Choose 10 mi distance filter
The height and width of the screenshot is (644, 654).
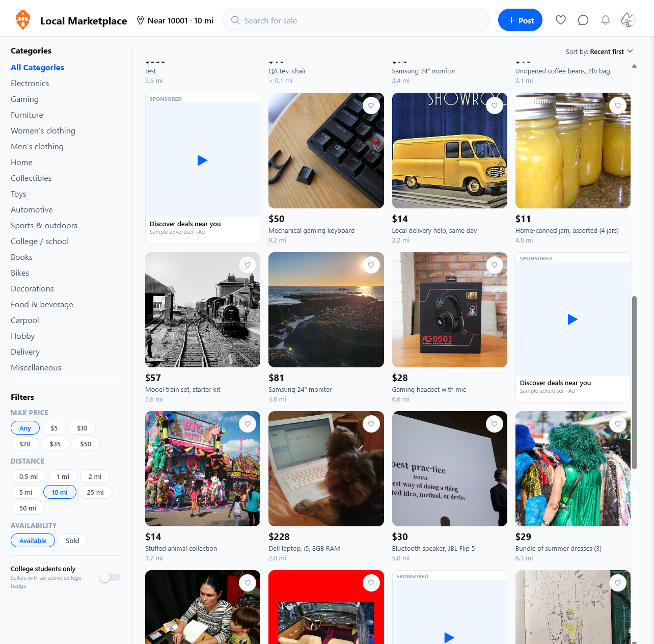60,492
